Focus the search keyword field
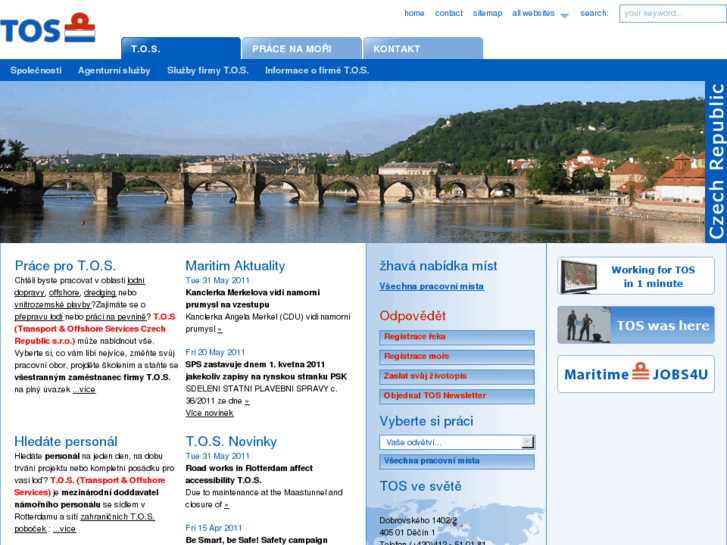727x545 pixels. point(673,13)
